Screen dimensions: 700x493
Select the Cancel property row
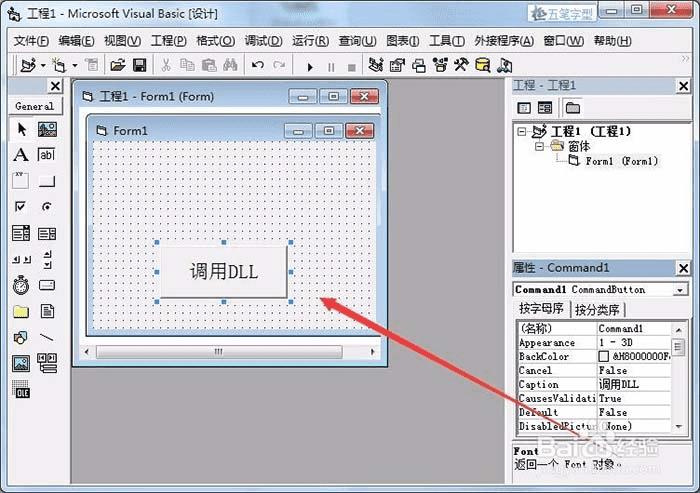click(x=595, y=371)
